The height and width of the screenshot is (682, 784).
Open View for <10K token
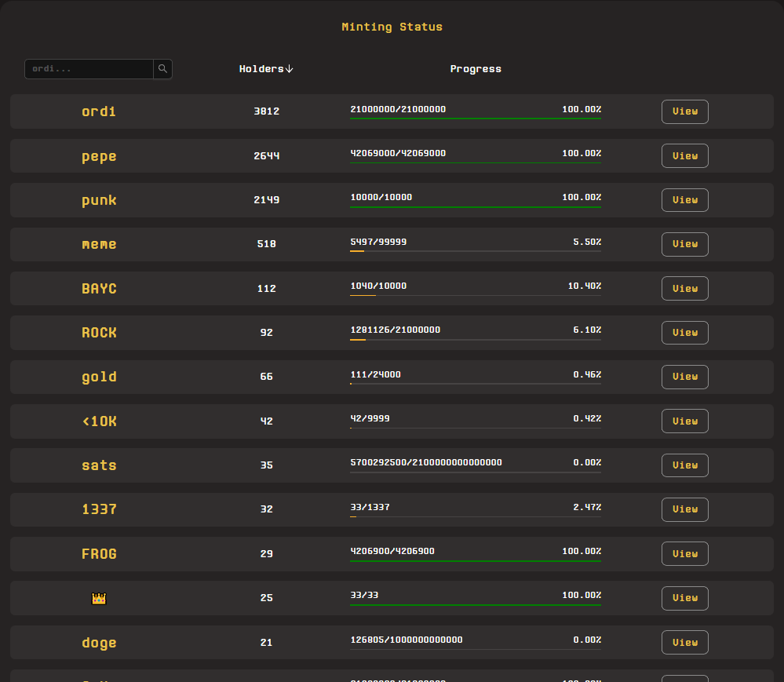point(685,421)
